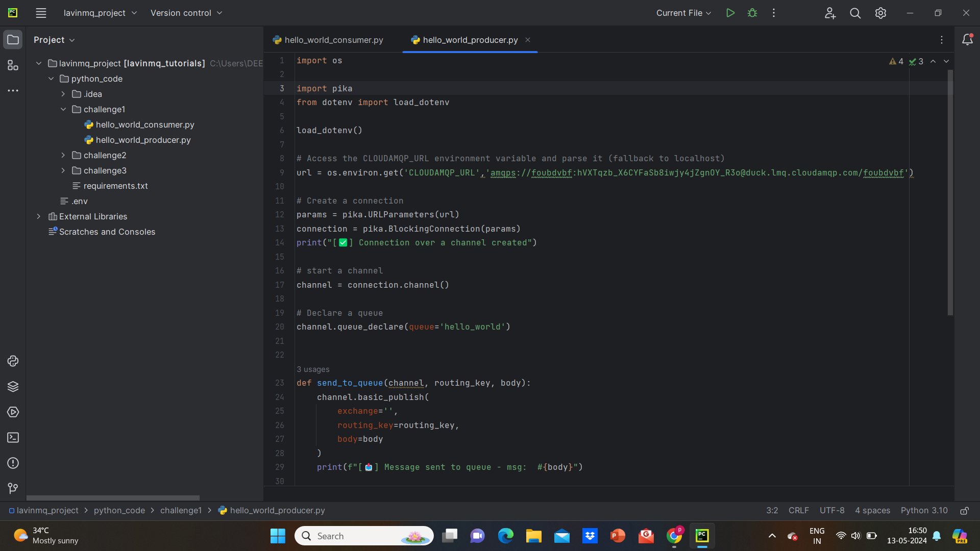980x551 pixels.
Task: Open Version control dropdown
Action: pyautogui.click(x=186, y=13)
